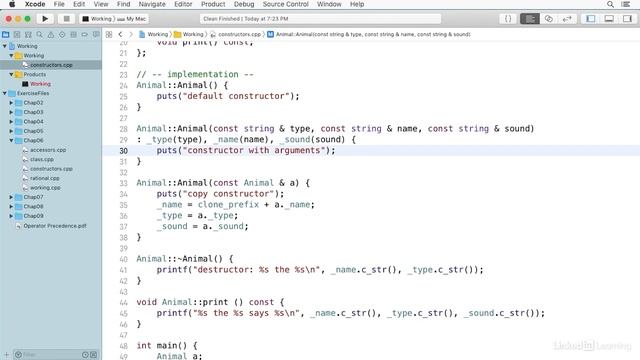Collapse the Chap06 folder
This screenshot has width=640, height=360.
click(x=11, y=140)
